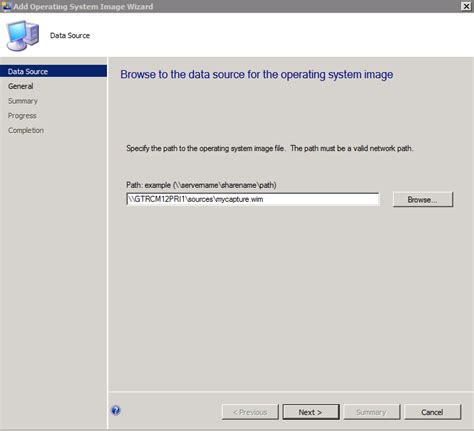This screenshot has height=431, width=474.
Task: Click the Data Source header title beside the computer icon
Action: pyautogui.click(x=70, y=35)
